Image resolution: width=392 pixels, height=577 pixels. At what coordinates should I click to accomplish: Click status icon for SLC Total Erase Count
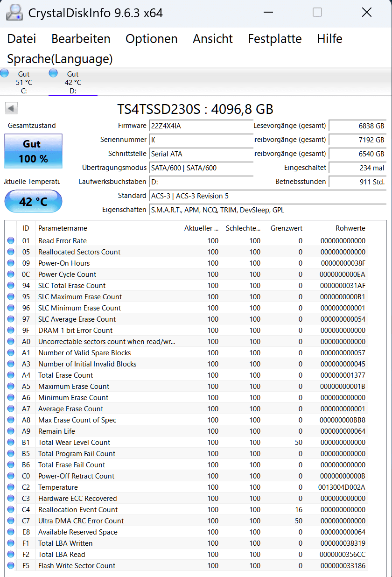point(11,286)
